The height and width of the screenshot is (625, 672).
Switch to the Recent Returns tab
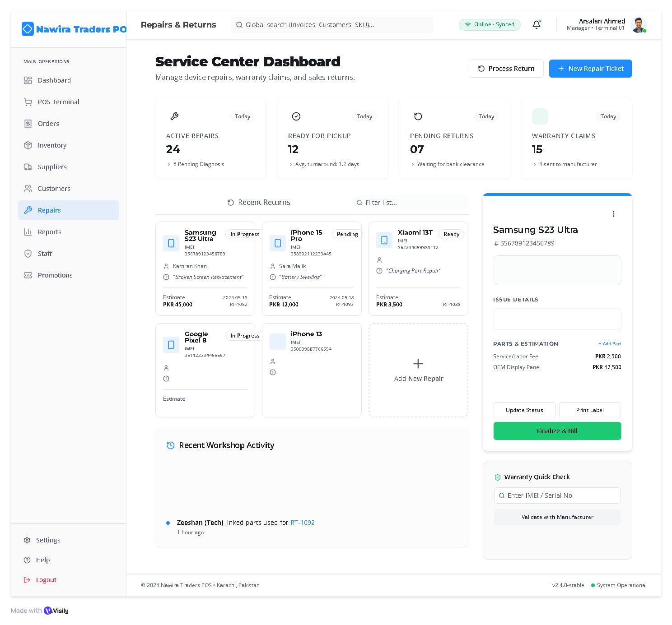click(259, 203)
